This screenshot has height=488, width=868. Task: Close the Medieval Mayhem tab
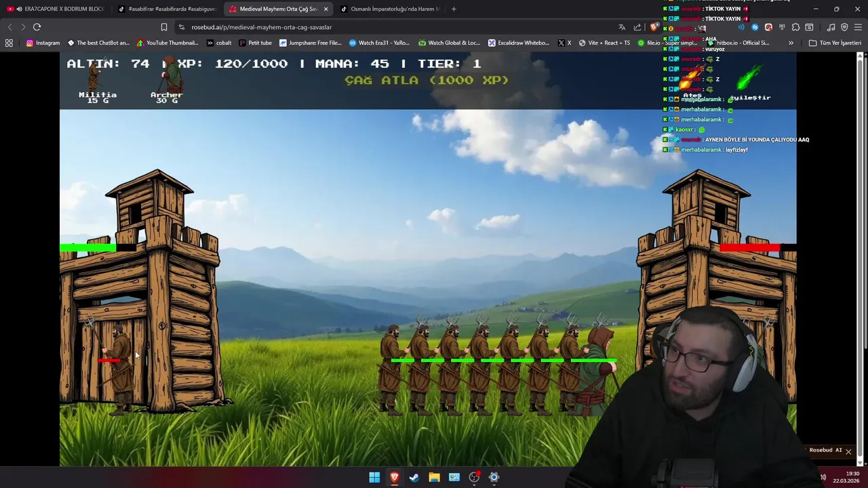(326, 9)
